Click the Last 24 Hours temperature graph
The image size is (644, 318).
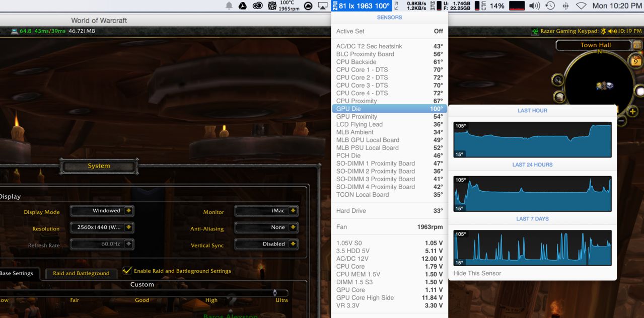pos(532,194)
